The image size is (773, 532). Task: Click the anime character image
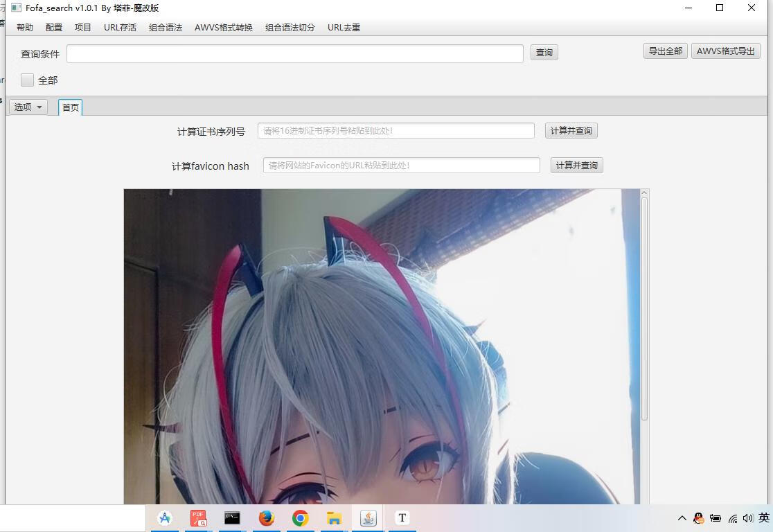382,346
